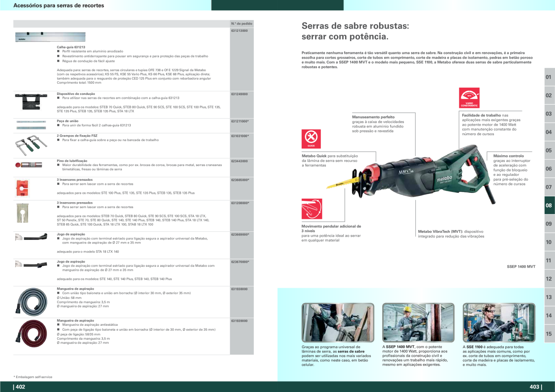Select chapter tab 10
This screenshot has height=392, width=555.
[x=549, y=242]
